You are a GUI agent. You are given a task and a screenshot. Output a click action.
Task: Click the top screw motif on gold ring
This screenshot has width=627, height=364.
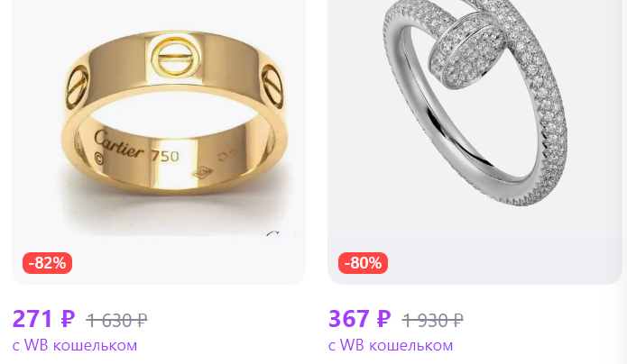pos(175,57)
